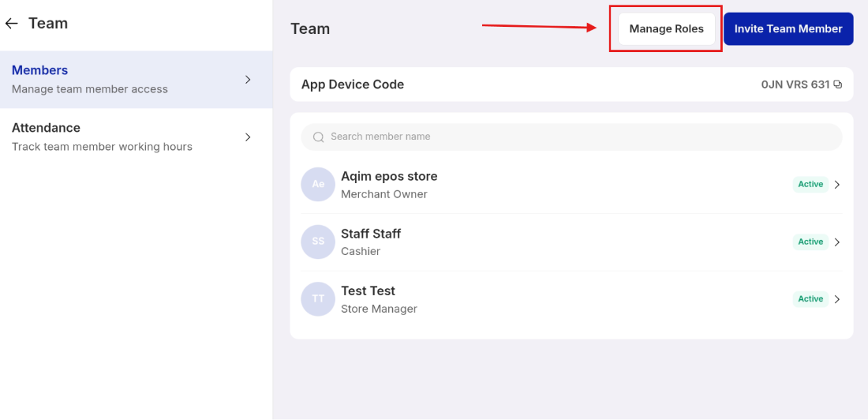This screenshot has height=420, width=868.
Task: Open the SS avatar for Staff Staff
Action: coord(318,242)
